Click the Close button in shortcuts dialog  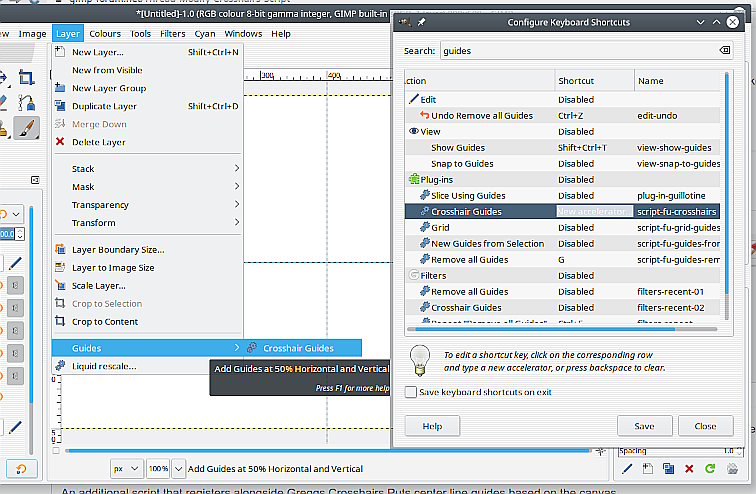click(705, 426)
